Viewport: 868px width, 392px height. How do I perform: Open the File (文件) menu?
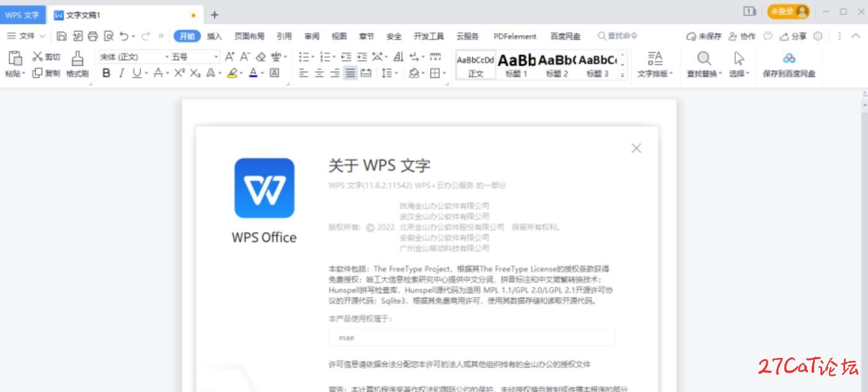(x=25, y=36)
